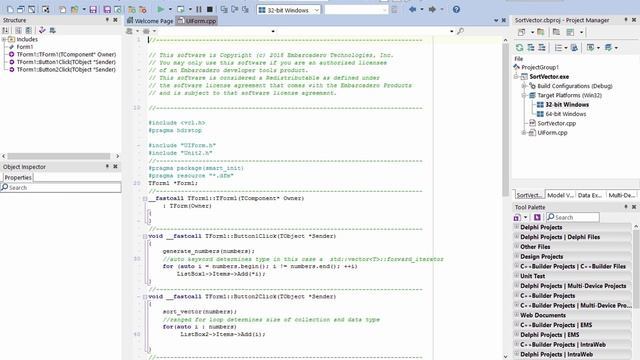Image resolution: width=640 pixels, height=360 pixels.
Task: Expand the Includes node in Structure tree
Action: (x=4, y=39)
